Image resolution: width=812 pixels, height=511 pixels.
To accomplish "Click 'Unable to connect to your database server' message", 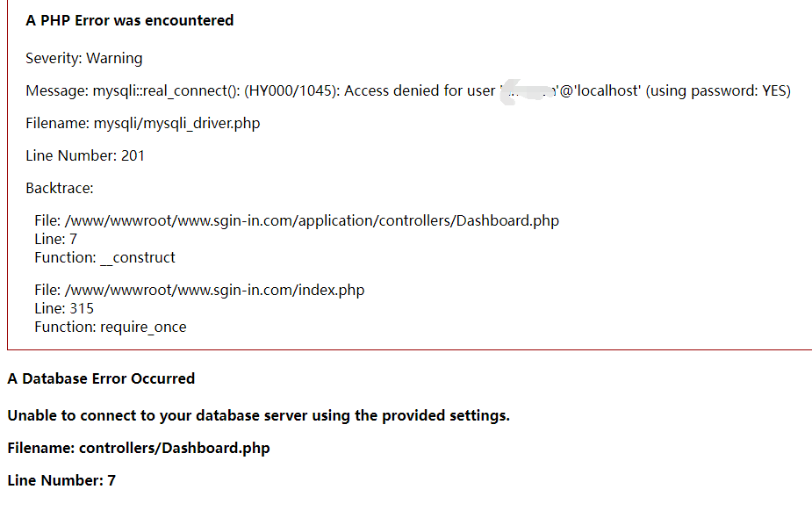I will 258,415.
